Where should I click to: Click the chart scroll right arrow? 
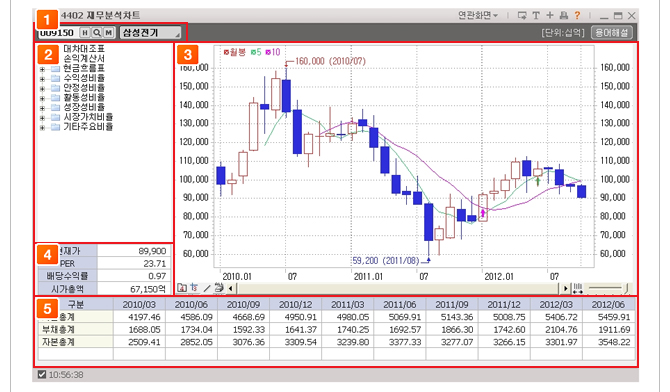click(x=565, y=289)
